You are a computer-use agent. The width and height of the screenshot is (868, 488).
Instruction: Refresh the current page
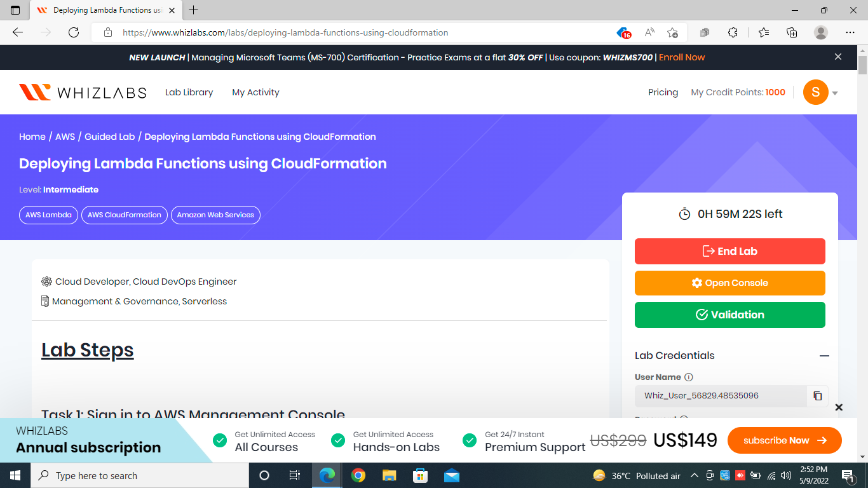coord(73,32)
